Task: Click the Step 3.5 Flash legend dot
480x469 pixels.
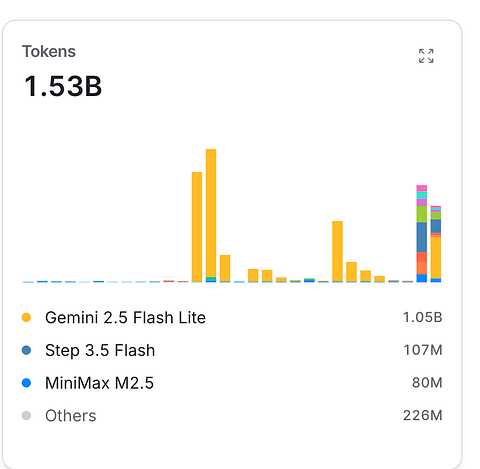Action: [x=26, y=350]
